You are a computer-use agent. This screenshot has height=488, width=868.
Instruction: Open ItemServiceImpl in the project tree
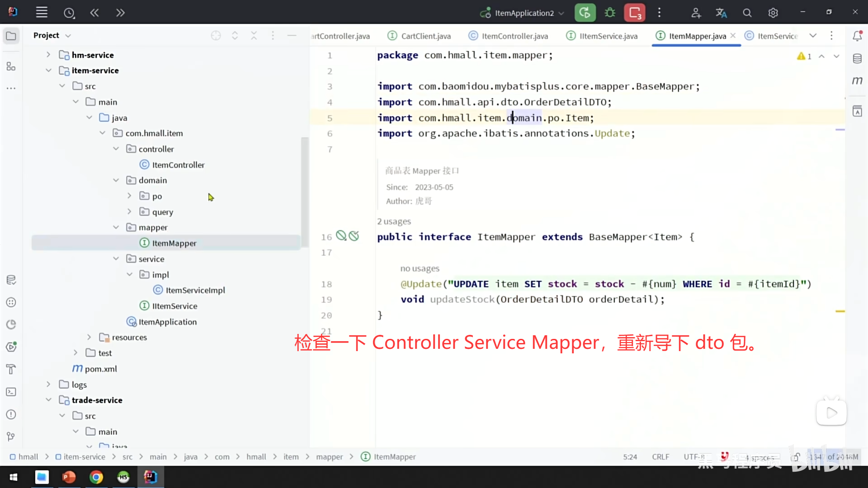tap(195, 290)
